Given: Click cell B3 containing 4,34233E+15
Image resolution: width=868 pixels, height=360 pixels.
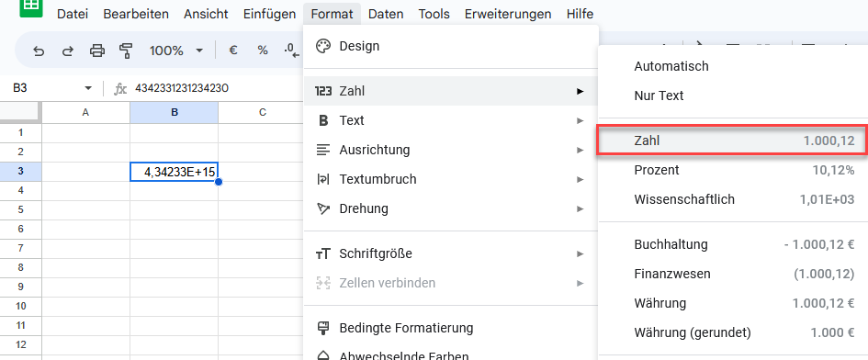Looking at the screenshot, I should point(175,171).
